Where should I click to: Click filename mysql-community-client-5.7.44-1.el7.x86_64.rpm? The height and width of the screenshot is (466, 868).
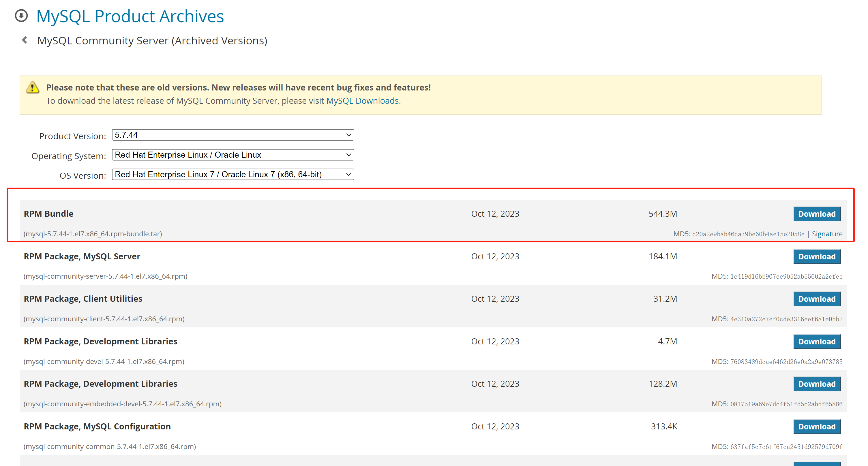pyautogui.click(x=104, y=318)
